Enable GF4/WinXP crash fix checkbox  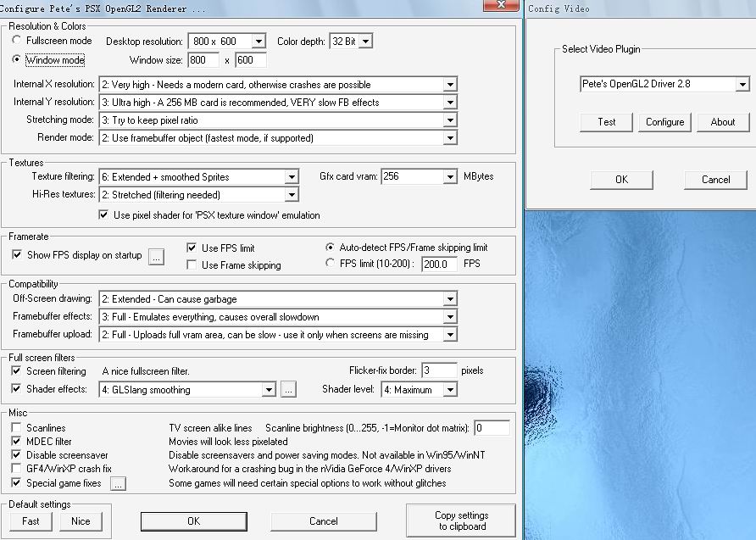point(16,468)
